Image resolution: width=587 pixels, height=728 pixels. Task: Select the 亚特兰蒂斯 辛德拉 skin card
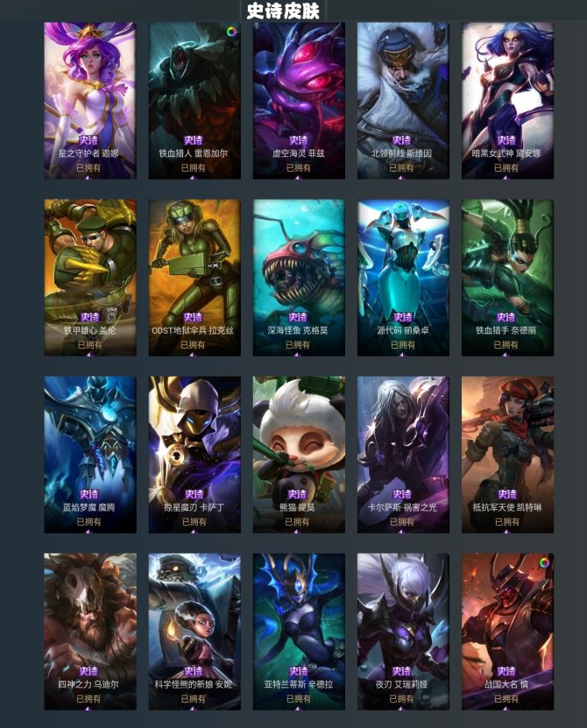pyautogui.click(x=299, y=632)
